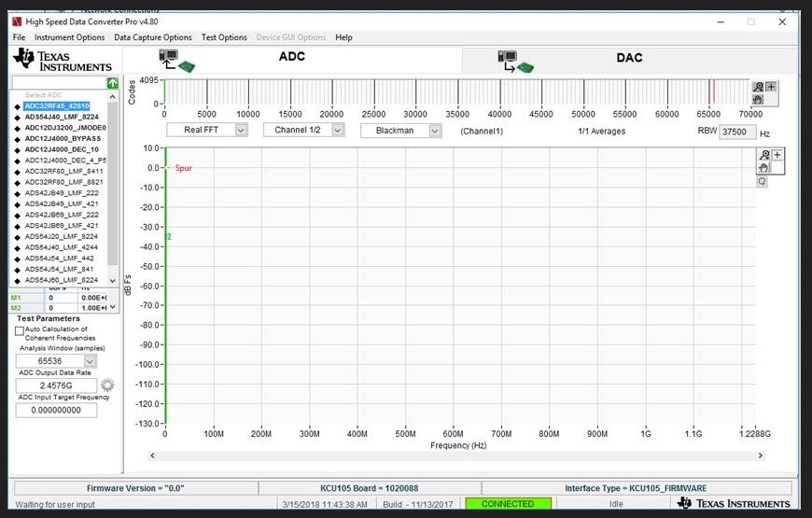Click scroll-down arrow of marker table
Screen dimensions: 812x518
tap(113, 307)
